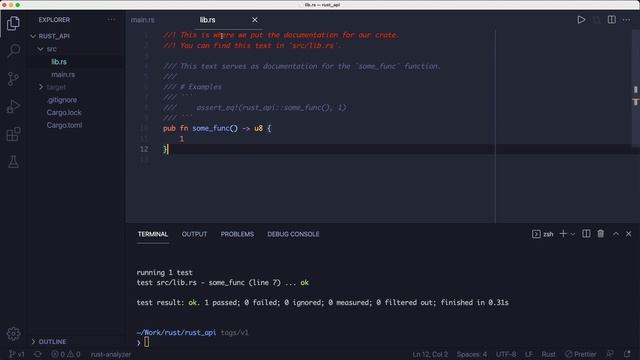This screenshot has height=360, width=640.
Task: Open the Extensions view icon
Action: pos(13,134)
